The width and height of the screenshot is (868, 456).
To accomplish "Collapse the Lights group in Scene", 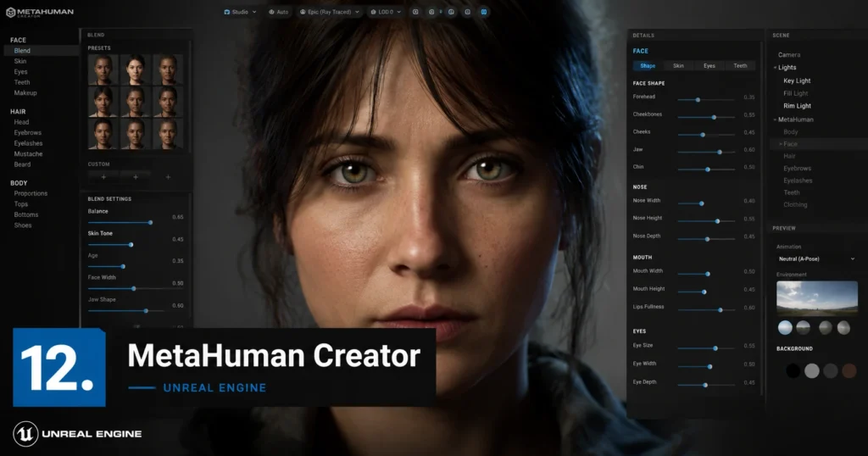I will click(x=775, y=68).
